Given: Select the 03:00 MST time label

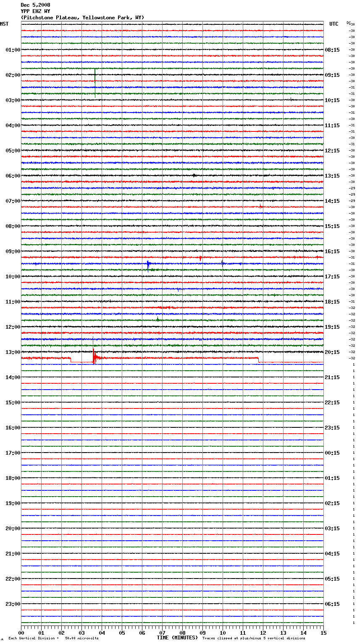Looking at the screenshot, I should pos(13,100).
